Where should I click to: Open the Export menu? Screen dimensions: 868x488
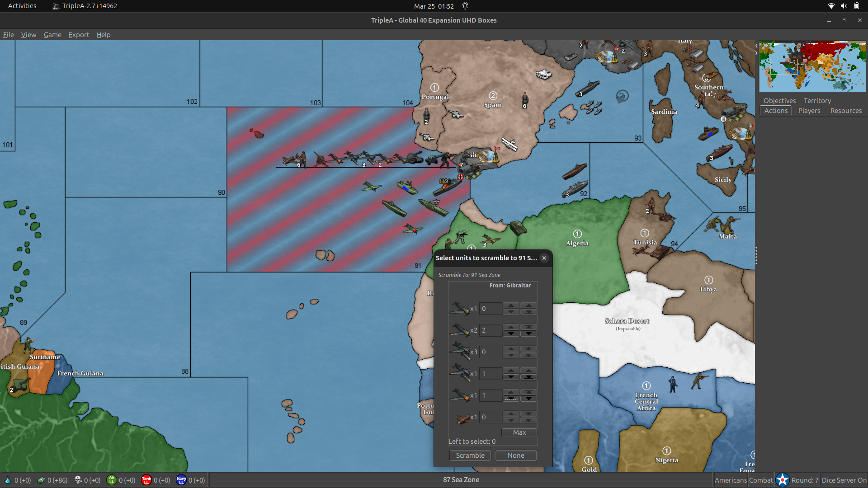coord(79,35)
